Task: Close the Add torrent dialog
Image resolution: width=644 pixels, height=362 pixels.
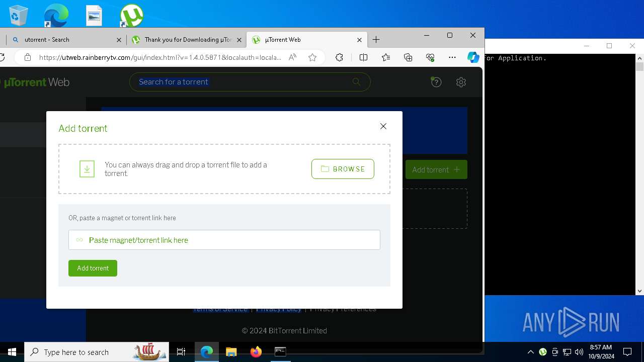Action: click(x=383, y=126)
